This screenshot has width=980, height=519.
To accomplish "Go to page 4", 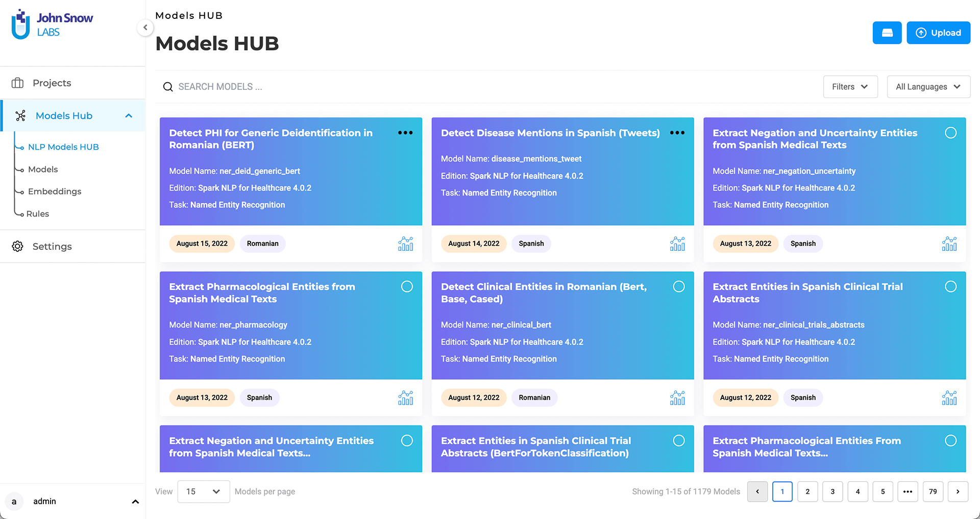I will coord(857,491).
